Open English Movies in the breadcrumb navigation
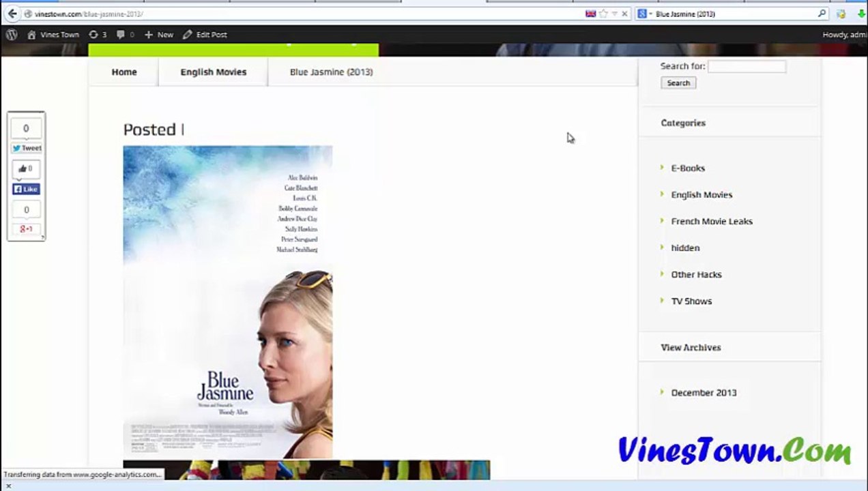The width and height of the screenshot is (868, 491). click(x=214, y=72)
